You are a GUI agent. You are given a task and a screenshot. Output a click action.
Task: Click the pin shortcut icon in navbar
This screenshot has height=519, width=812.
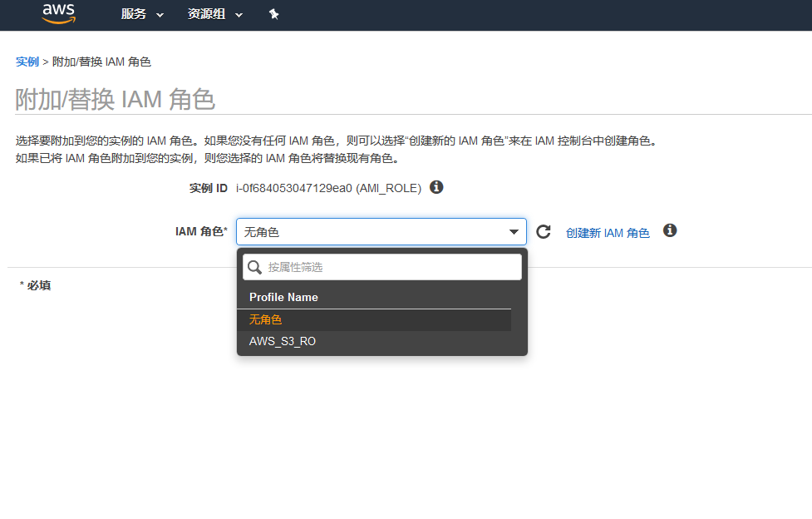click(274, 14)
